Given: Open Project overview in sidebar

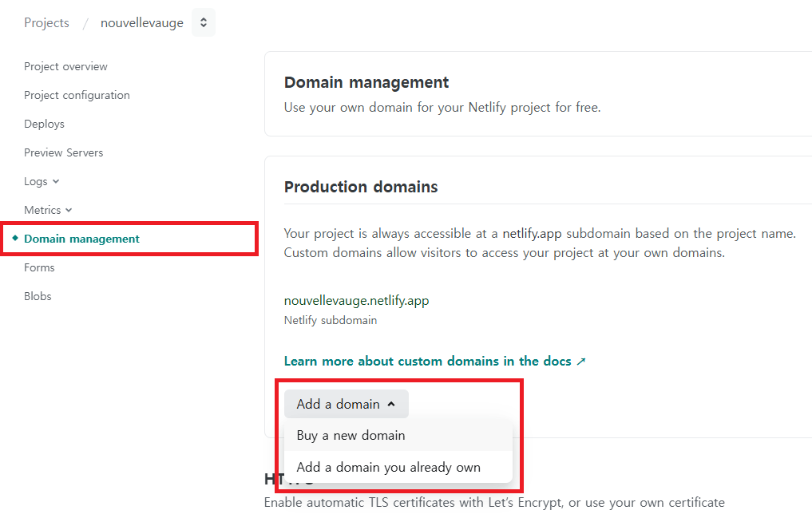Looking at the screenshot, I should (65, 66).
